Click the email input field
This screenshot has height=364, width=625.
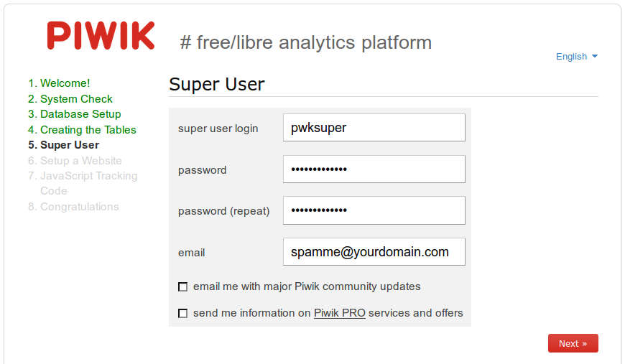point(374,252)
